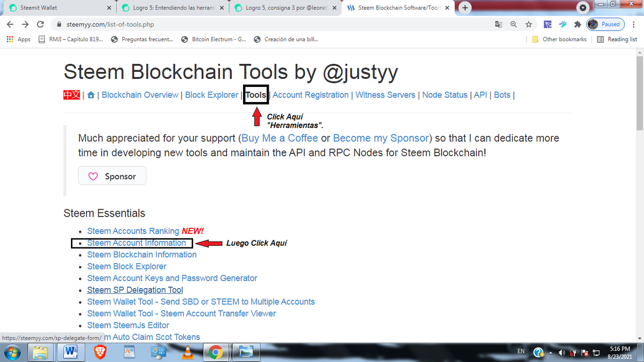This screenshot has width=644, height=362.
Task: Open the browser extensions puzzle icon
Action: point(578,24)
